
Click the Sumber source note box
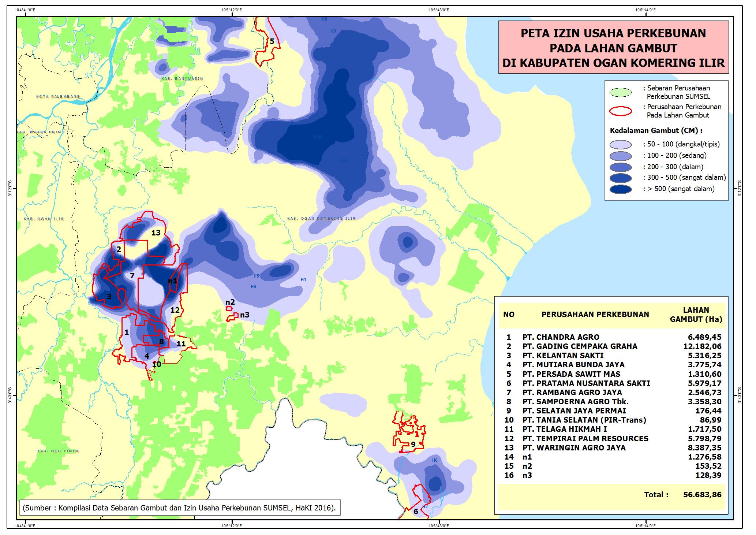click(179, 508)
